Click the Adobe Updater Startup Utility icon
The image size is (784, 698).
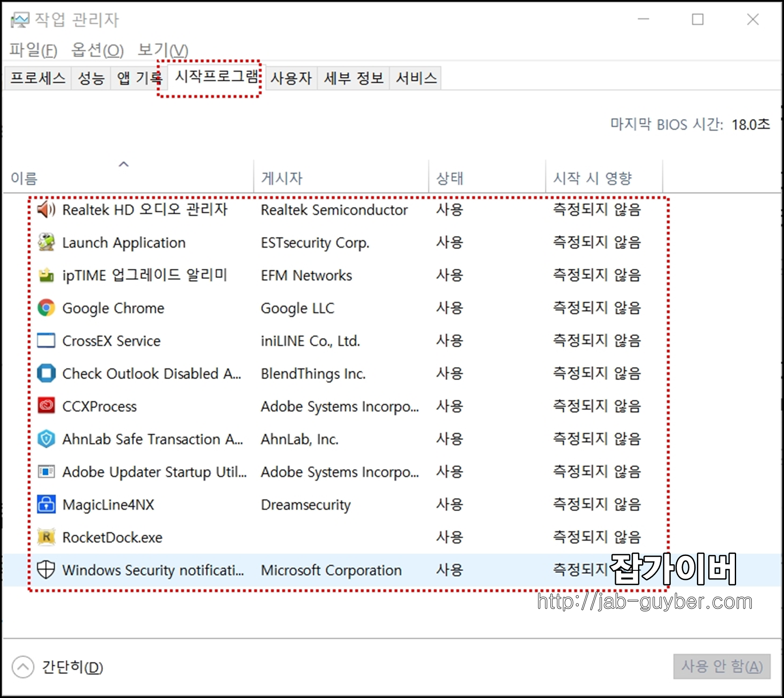[46, 472]
